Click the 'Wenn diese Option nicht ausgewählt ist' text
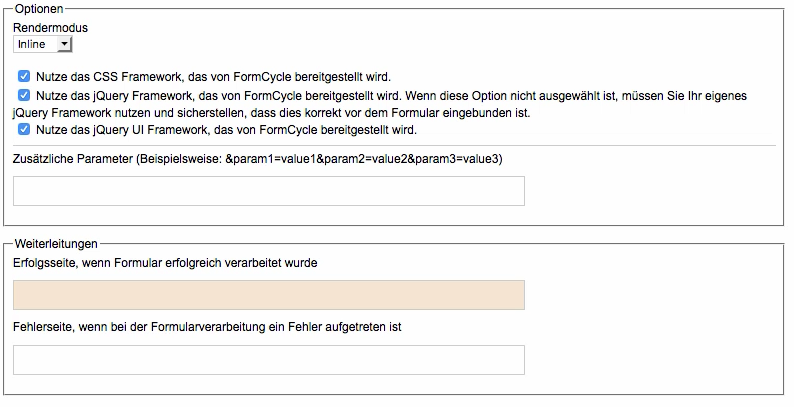This screenshot has width=794, height=407. (x=530, y=95)
